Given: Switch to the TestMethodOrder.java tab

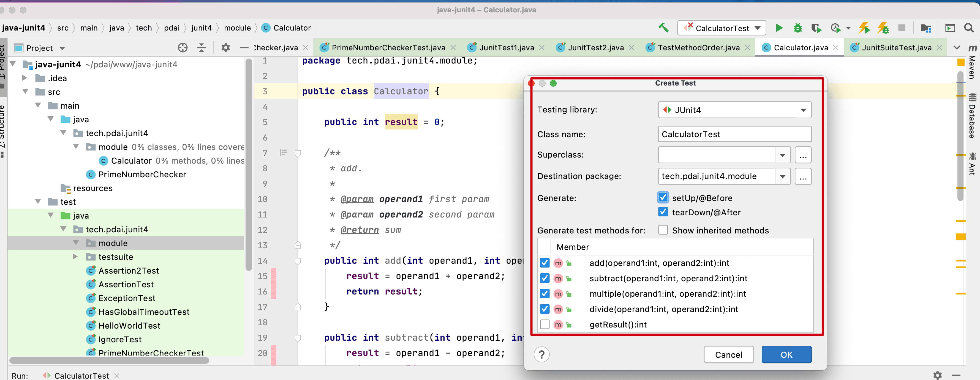Looking at the screenshot, I should coord(698,48).
